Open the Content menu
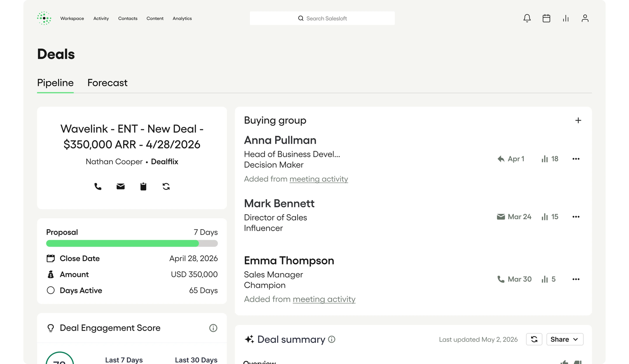Screen dimensions: 629x364 coord(155,18)
